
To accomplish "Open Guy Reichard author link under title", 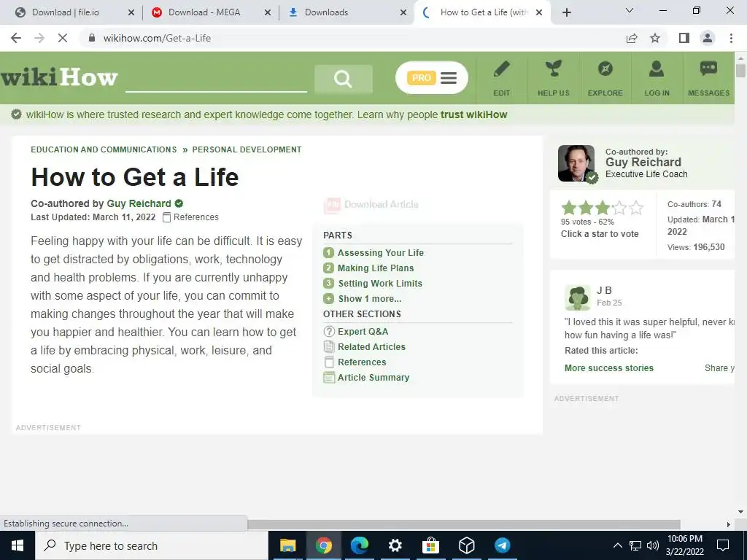I will (x=139, y=203).
